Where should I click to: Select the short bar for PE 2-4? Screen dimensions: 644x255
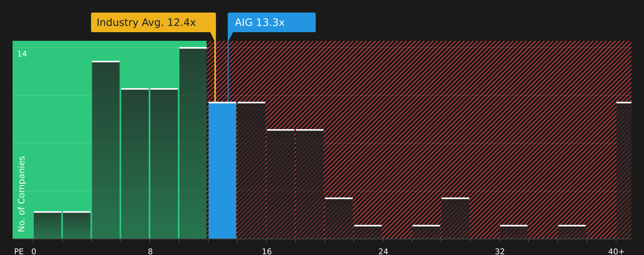click(x=77, y=225)
